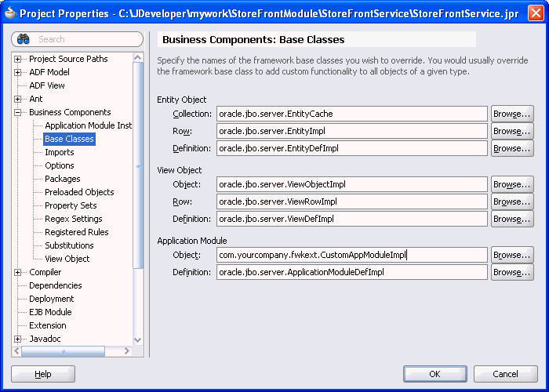Select Property Sets tree item

pyautogui.click(x=71, y=205)
